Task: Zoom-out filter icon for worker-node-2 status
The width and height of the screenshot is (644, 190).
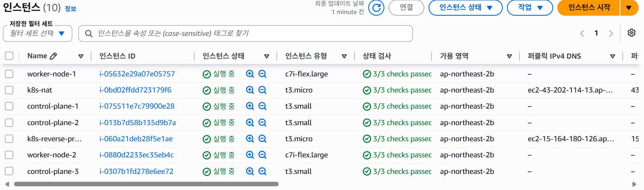Action: coord(263,155)
